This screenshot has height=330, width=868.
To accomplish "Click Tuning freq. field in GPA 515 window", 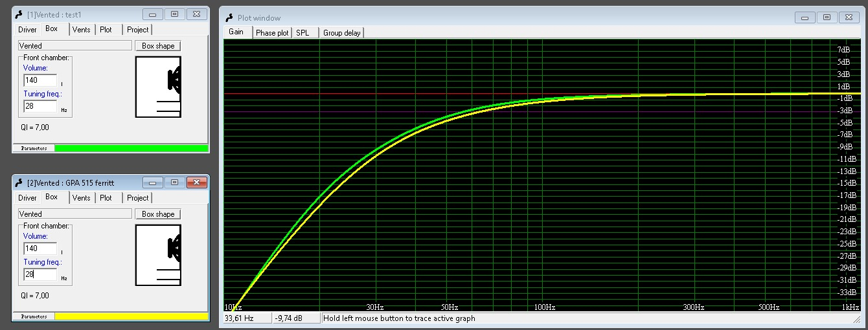I will click(40, 274).
